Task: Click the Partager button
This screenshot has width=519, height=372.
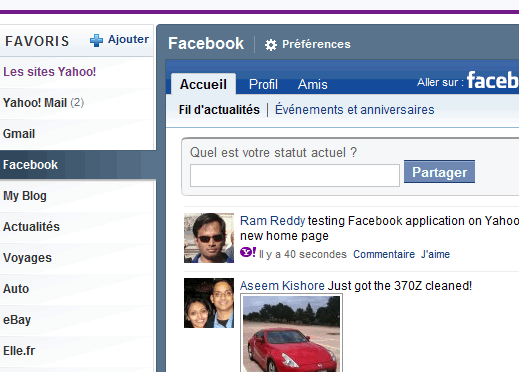Action: pyautogui.click(x=439, y=172)
